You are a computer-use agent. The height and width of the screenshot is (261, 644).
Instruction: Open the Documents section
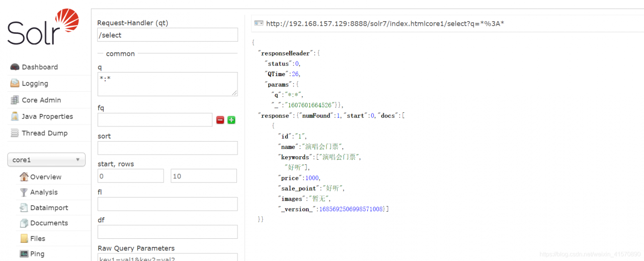pos(49,223)
